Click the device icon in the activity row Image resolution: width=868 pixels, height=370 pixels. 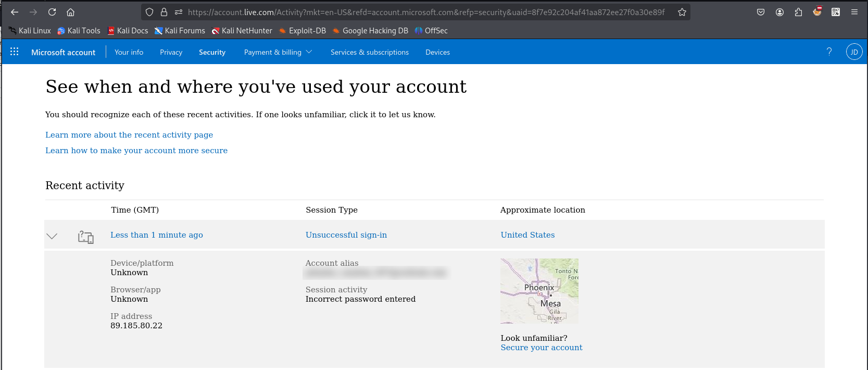[x=86, y=237]
